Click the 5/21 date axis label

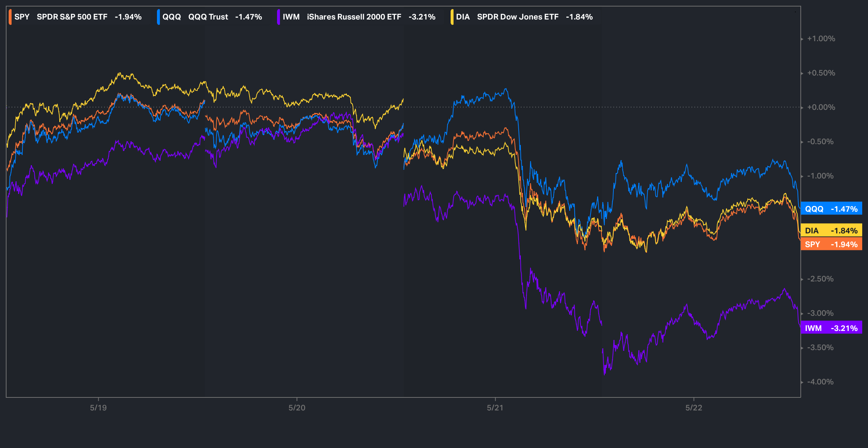pyautogui.click(x=495, y=408)
